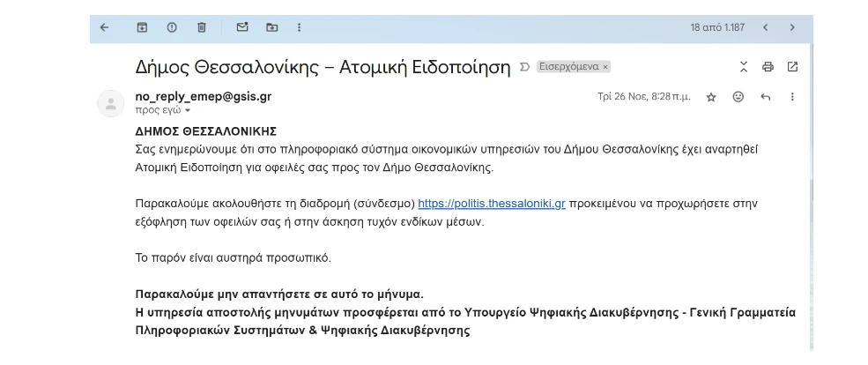Expand recipient details next to 'προς εγώ'
868x365 pixels.
(187, 111)
